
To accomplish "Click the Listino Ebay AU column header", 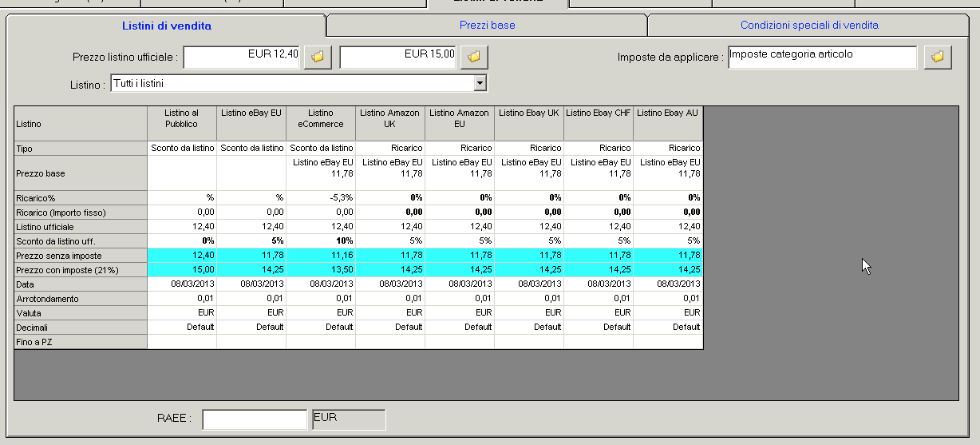I will pos(668,114).
